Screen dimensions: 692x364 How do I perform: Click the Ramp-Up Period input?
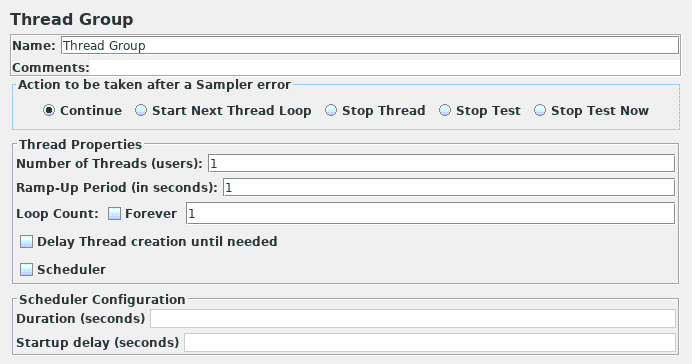pos(449,188)
